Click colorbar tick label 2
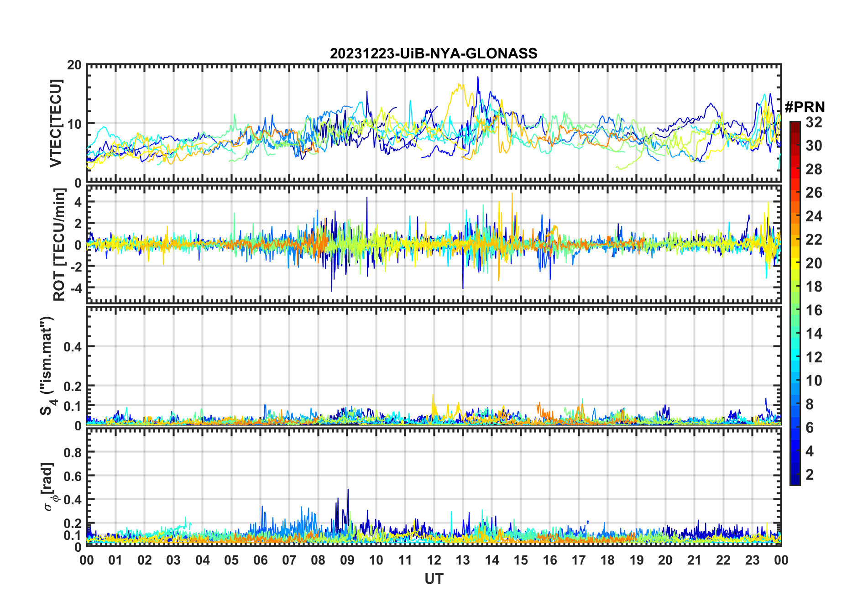The height and width of the screenshot is (607, 868). pyautogui.click(x=810, y=475)
